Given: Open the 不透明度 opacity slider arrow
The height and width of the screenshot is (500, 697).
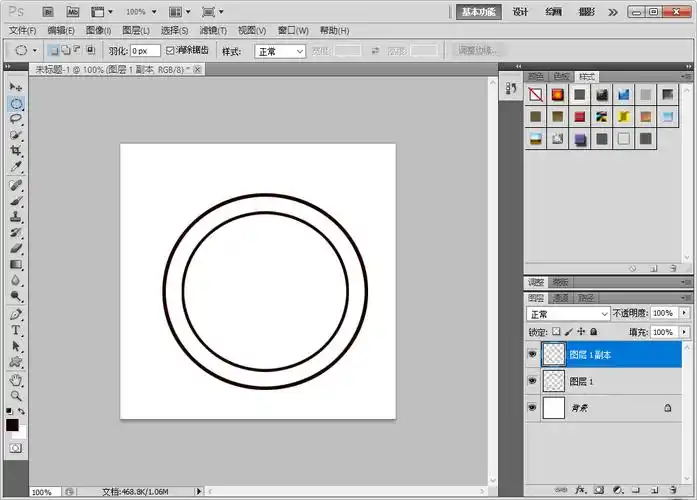Looking at the screenshot, I should tap(684, 314).
